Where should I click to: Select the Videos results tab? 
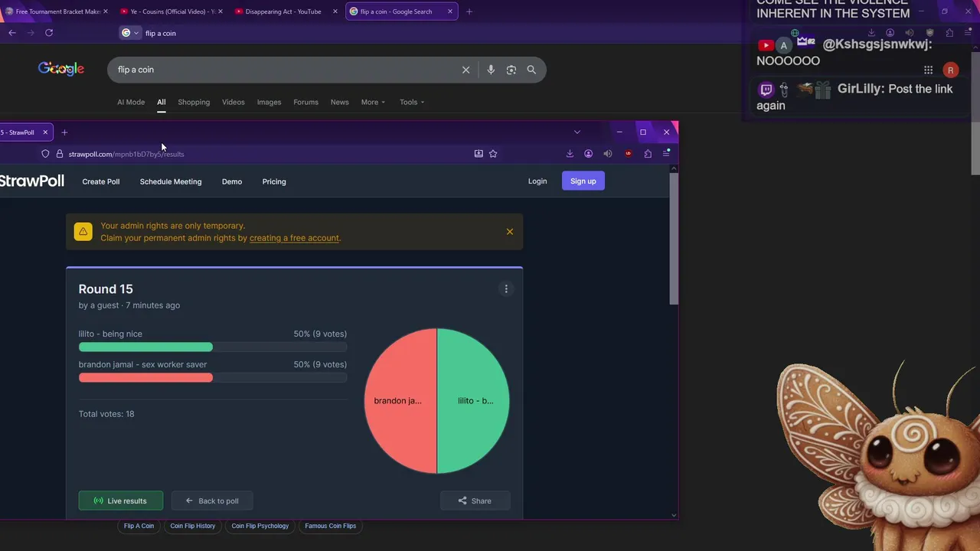tap(234, 102)
